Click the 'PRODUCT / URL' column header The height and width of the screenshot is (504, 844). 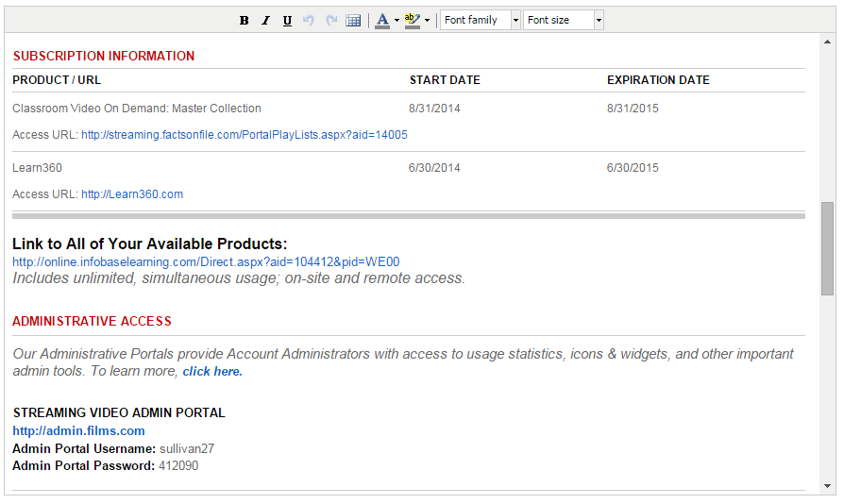coord(57,80)
